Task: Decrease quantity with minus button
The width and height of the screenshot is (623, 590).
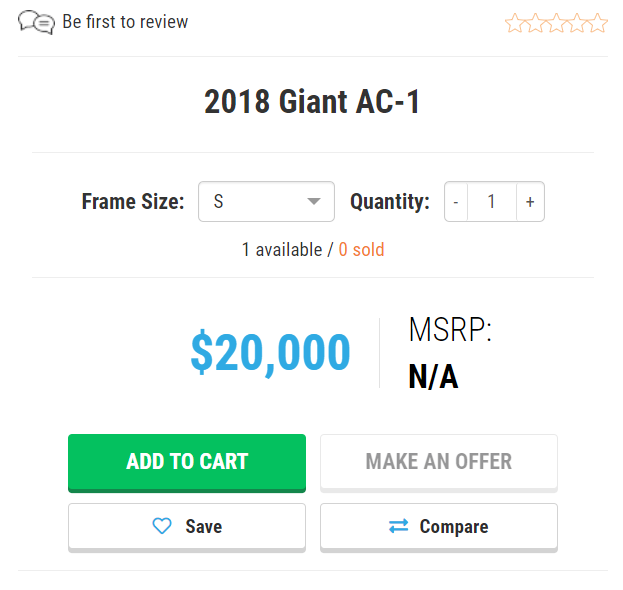Action: [455, 201]
